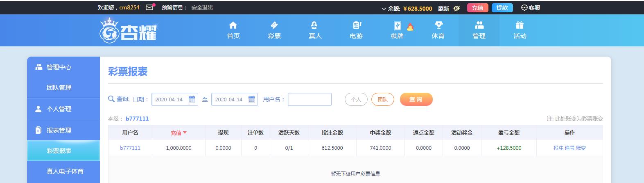644x183 pixels.
Task: Click the 1,000.0000 recharge value
Action: pos(179,148)
